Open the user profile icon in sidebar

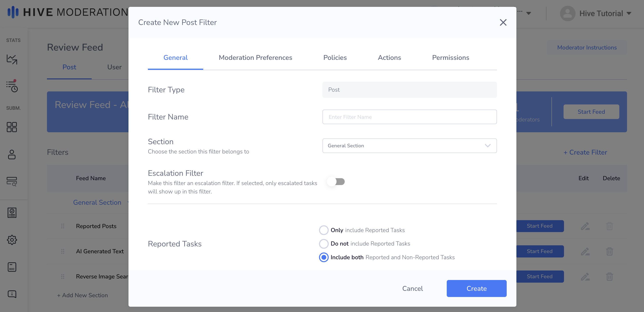(12, 155)
